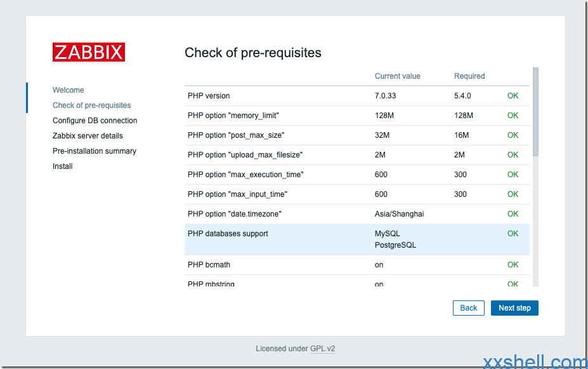The height and width of the screenshot is (369, 588).
Task: Select Welcome in the setup sidebar
Action: pyautogui.click(x=69, y=90)
